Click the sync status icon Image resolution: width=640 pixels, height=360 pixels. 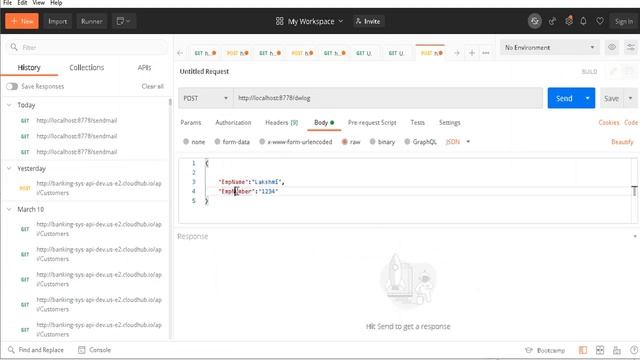(x=535, y=21)
